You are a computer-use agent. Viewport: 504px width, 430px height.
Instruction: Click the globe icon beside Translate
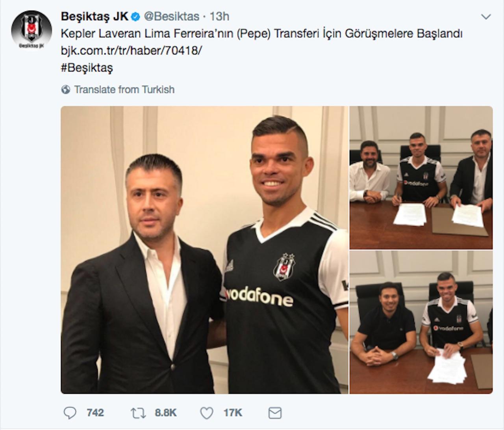66,90
